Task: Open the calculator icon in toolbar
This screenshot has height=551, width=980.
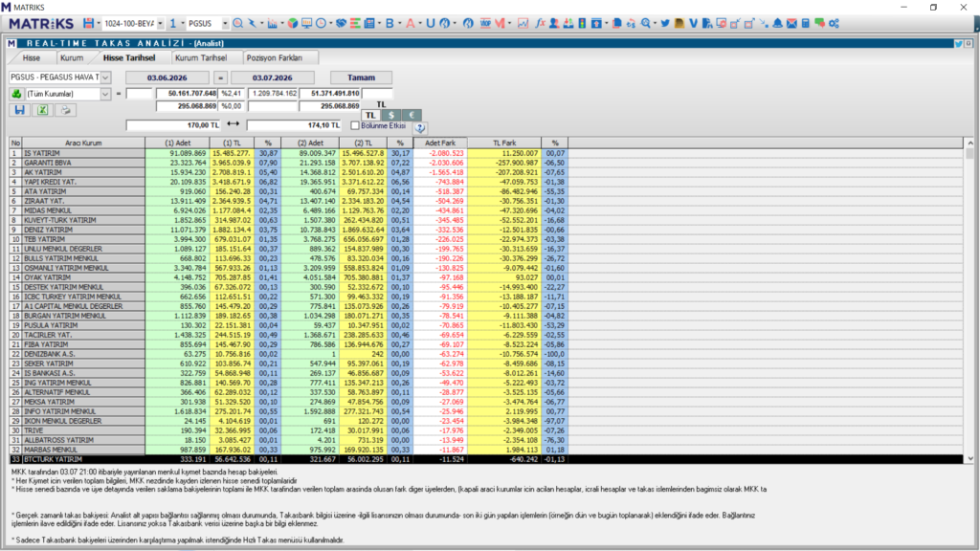Action: click(x=806, y=23)
